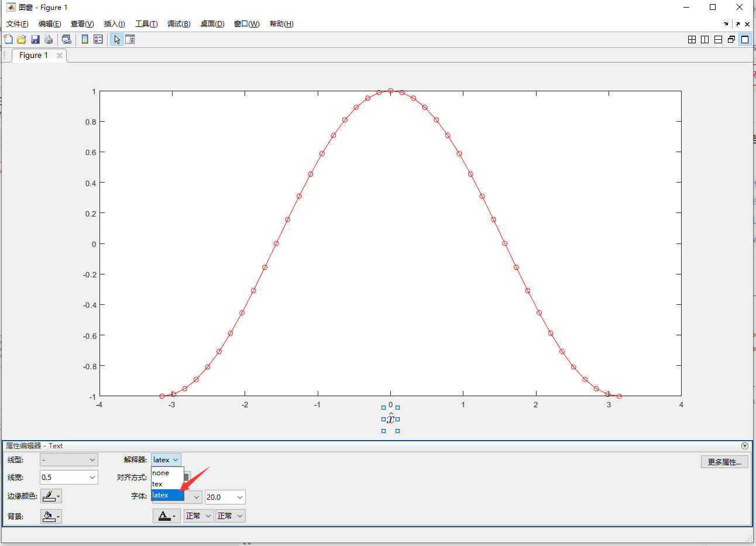Viewport: 756px width, 546px height.
Task: Maximize the figure layout icon
Action: click(x=745, y=39)
